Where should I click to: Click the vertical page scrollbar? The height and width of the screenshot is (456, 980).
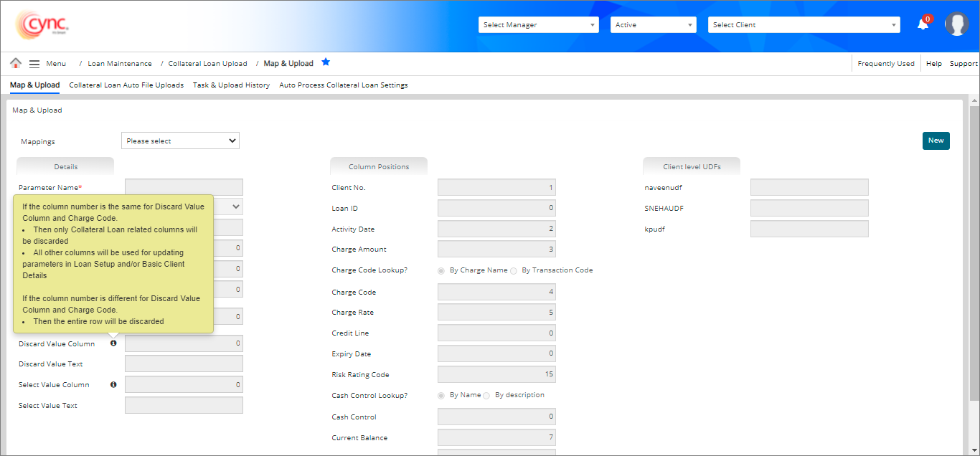click(974, 251)
